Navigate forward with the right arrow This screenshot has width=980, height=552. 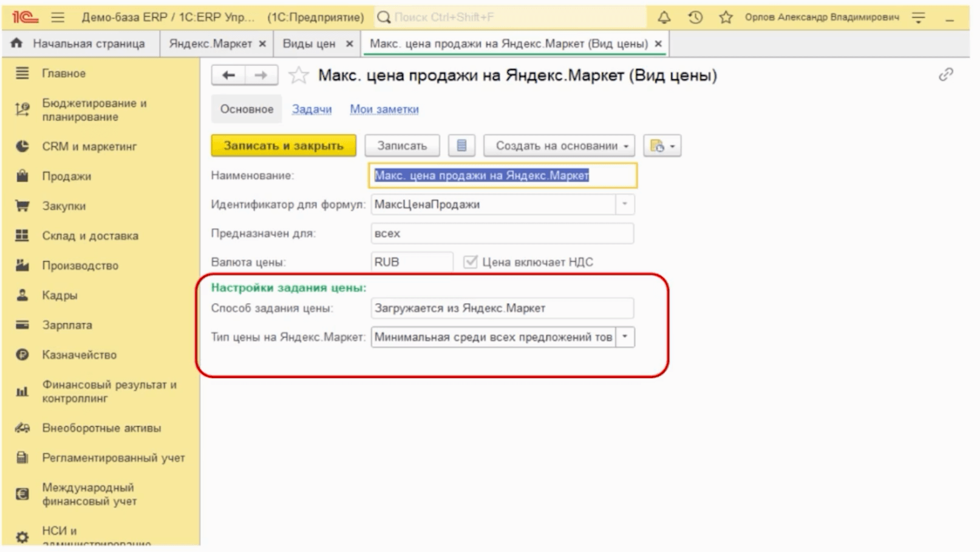pyautogui.click(x=261, y=75)
